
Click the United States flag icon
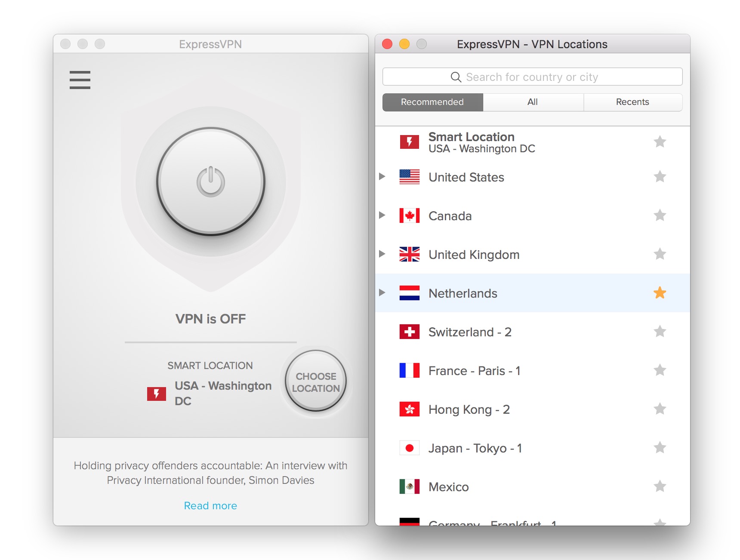click(409, 177)
